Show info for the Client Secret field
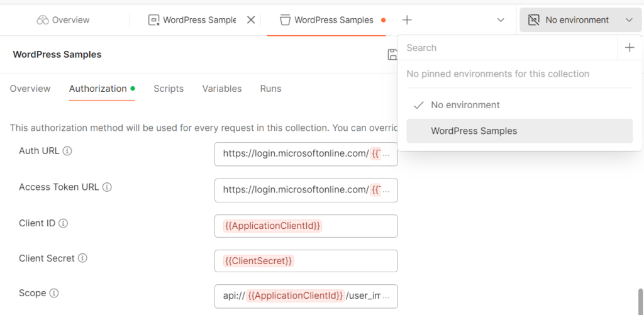Viewport: 644px width, 315px height. click(82, 258)
